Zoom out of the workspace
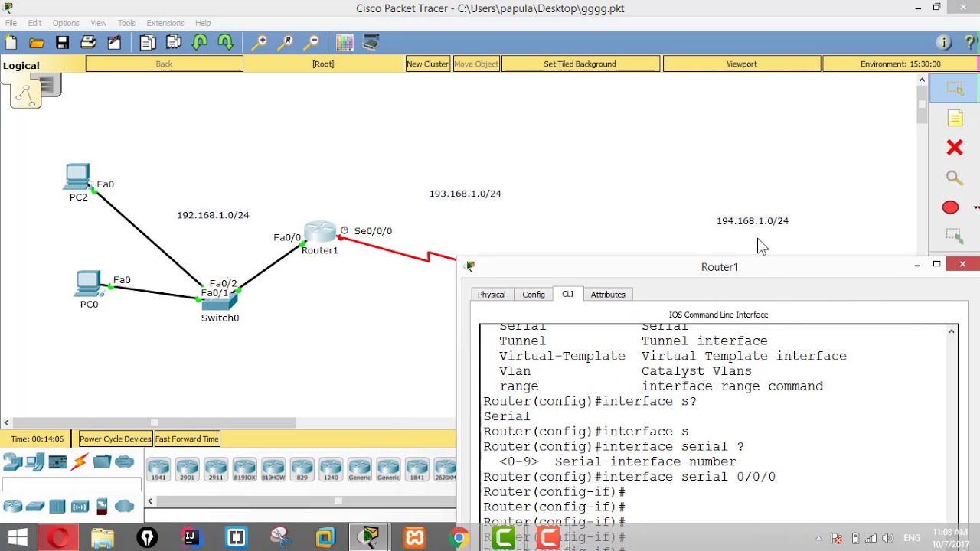The height and width of the screenshot is (551, 980). tap(312, 43)
